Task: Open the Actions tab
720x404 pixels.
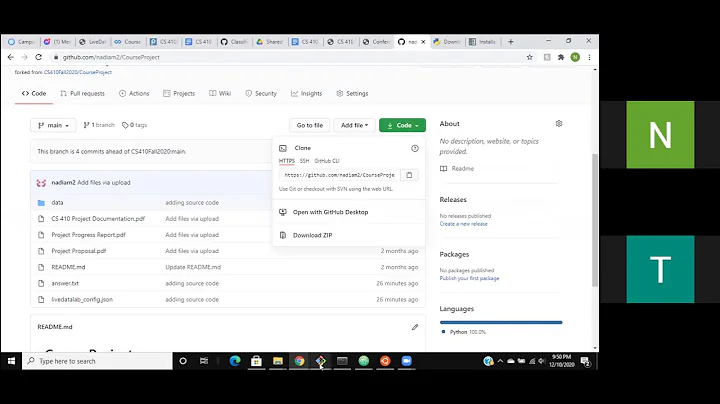Action: pos(134,94)
